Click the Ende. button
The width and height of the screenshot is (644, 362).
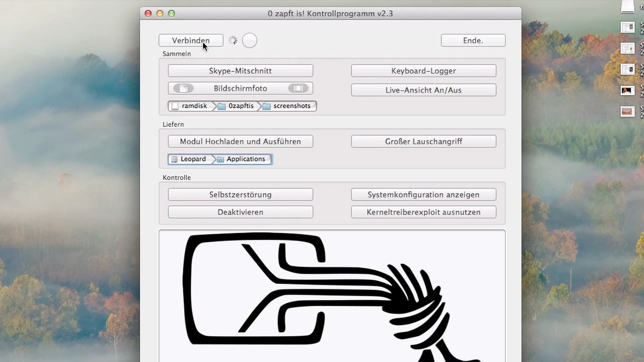click(x=473, y=41)
